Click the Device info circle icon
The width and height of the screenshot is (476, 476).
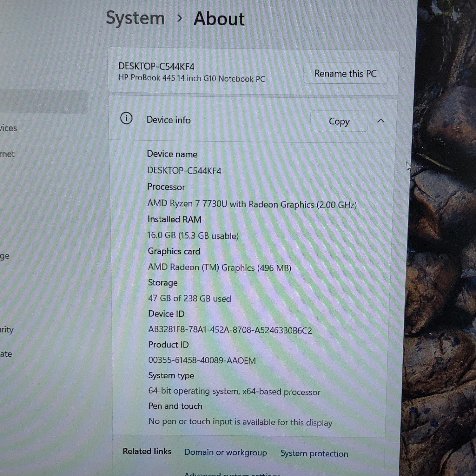126,119
